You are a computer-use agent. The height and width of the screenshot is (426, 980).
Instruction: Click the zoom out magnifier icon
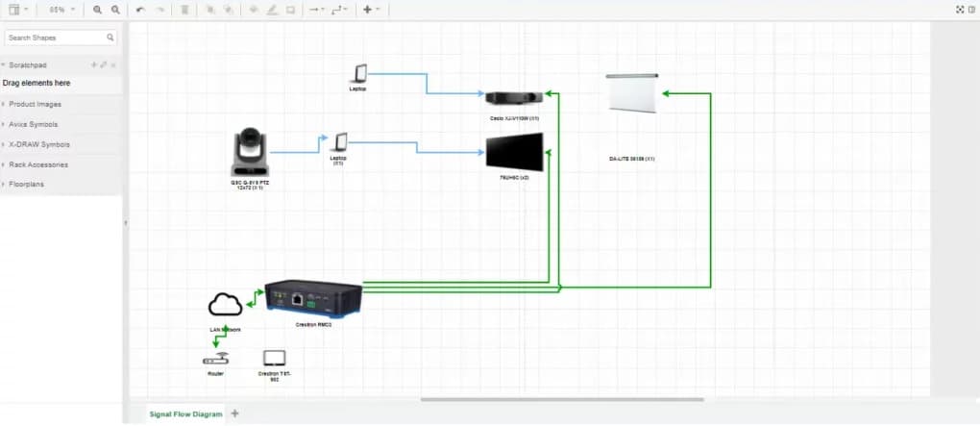click(115, 10)
